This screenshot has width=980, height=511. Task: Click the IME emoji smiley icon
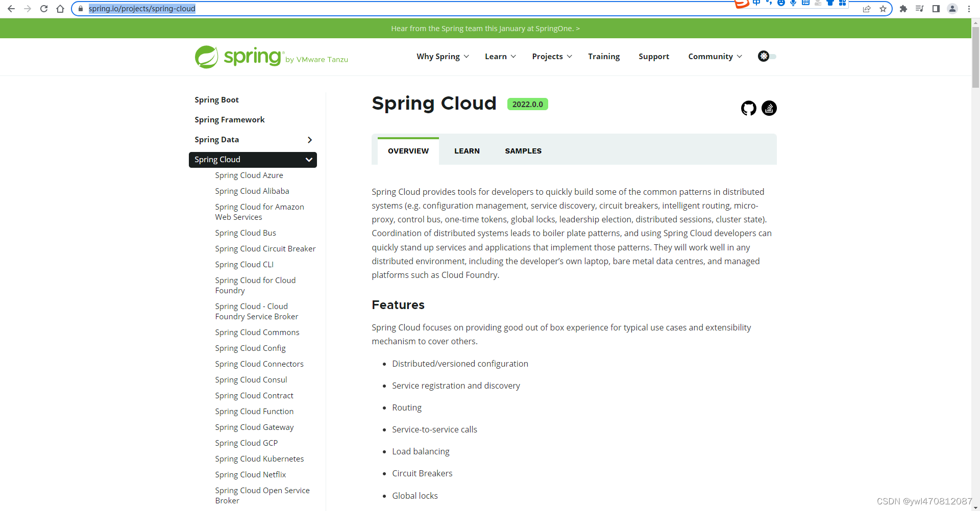[x=781, y=3]
